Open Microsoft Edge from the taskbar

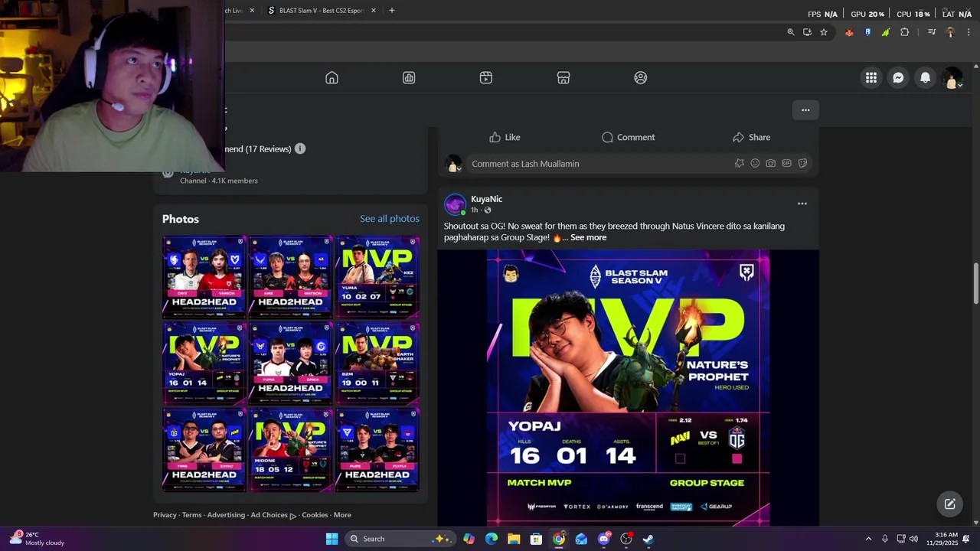click(492, 539)
